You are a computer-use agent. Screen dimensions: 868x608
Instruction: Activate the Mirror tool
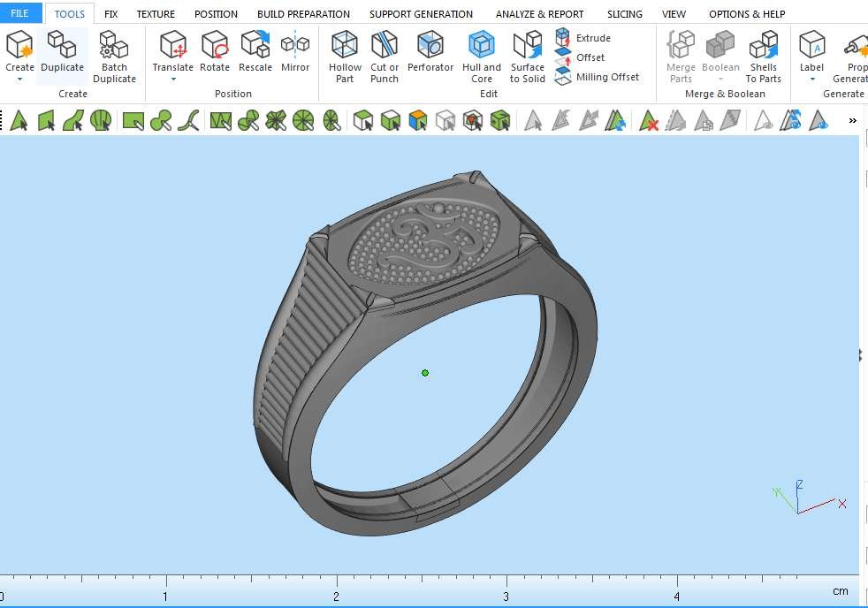point(295,52)
